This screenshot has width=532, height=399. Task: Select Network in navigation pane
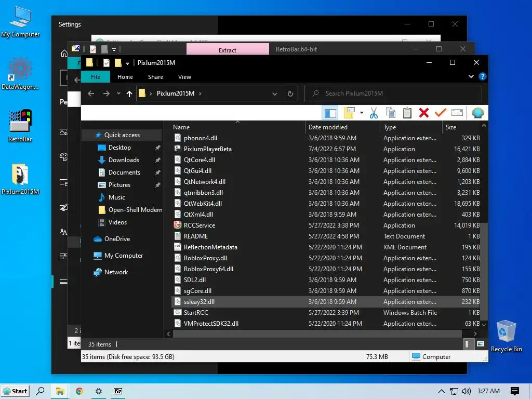(116, 272)
